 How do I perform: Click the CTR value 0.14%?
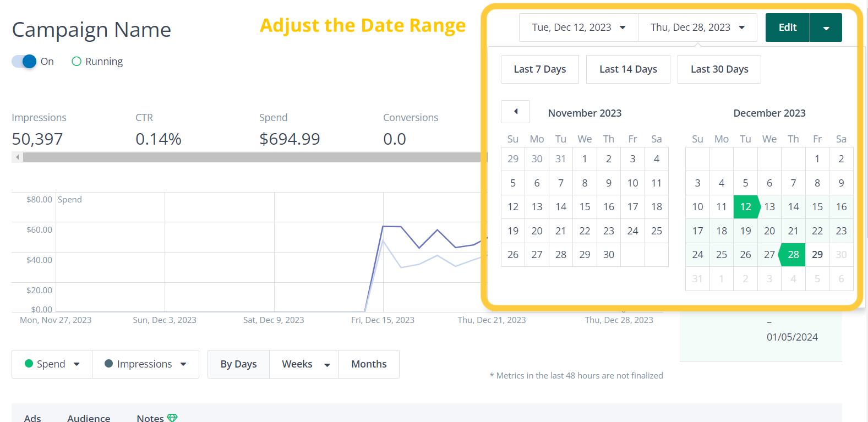click(159, 139)
